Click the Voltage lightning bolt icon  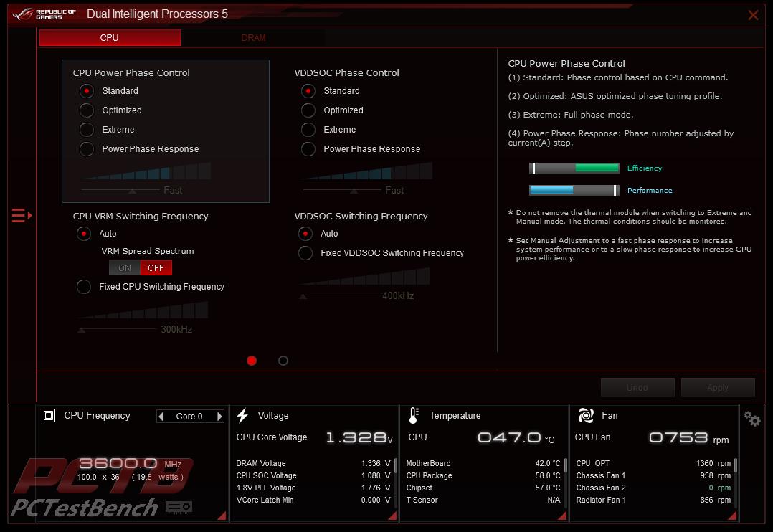242,416
